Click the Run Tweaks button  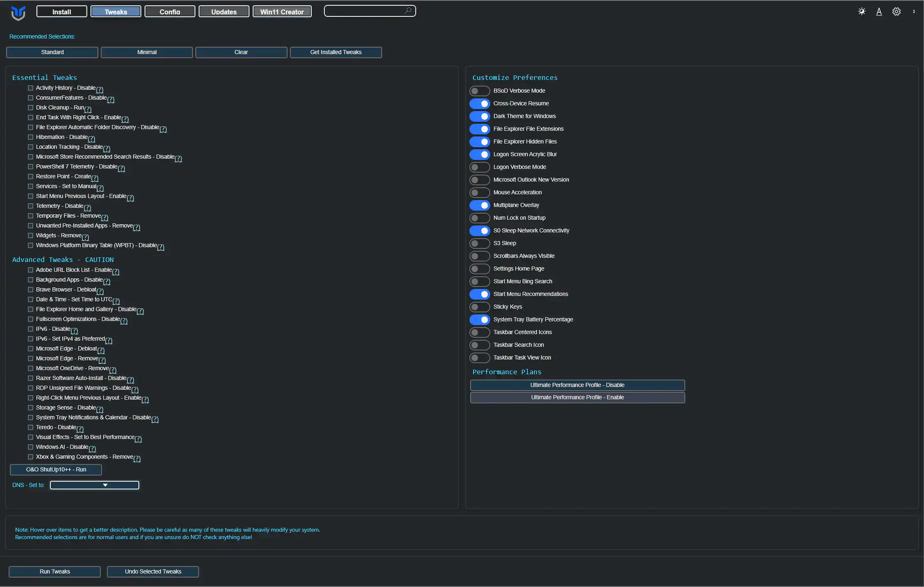tap(54, 571)
